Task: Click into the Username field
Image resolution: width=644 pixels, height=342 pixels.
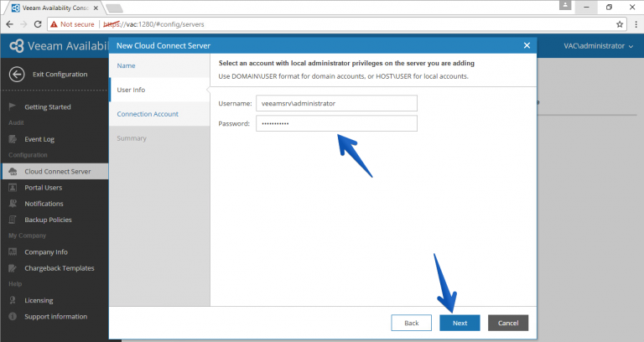Action: 336,103
